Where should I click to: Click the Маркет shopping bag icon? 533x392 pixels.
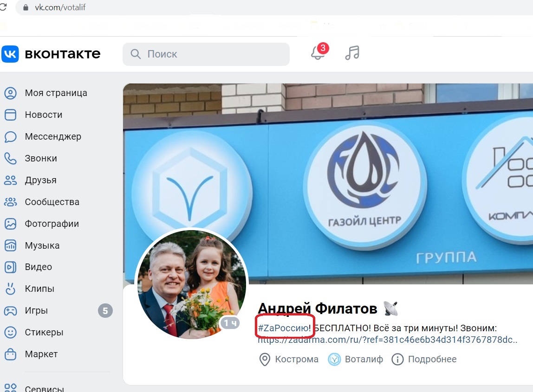tap(10, 354)
